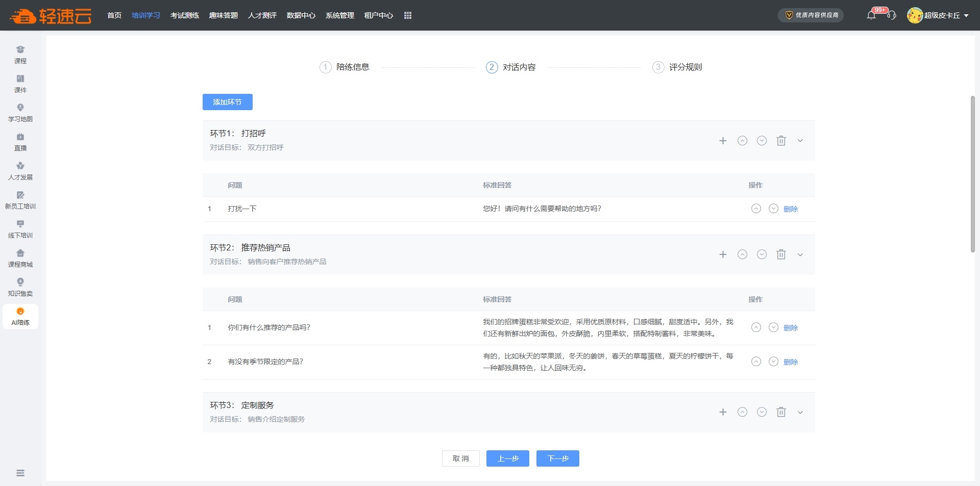Click the 下一步 button
This screenshot has width=980, height=486.
(557, 458)
